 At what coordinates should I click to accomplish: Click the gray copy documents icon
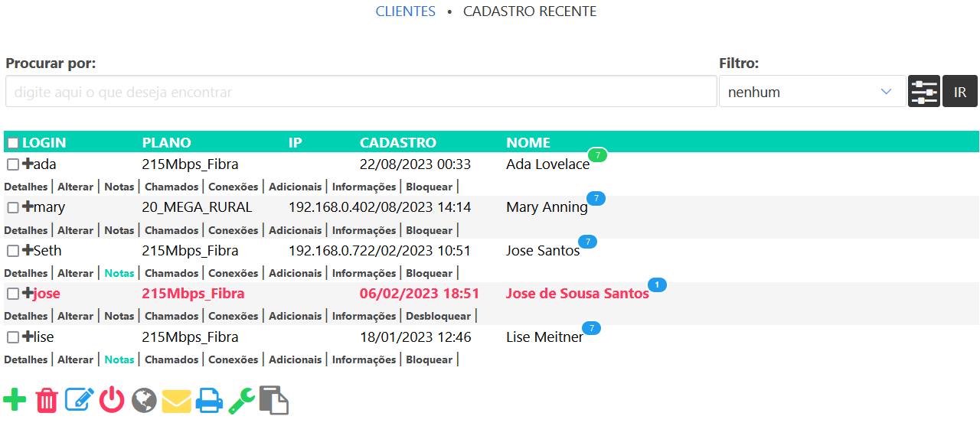tap(274, 400)
